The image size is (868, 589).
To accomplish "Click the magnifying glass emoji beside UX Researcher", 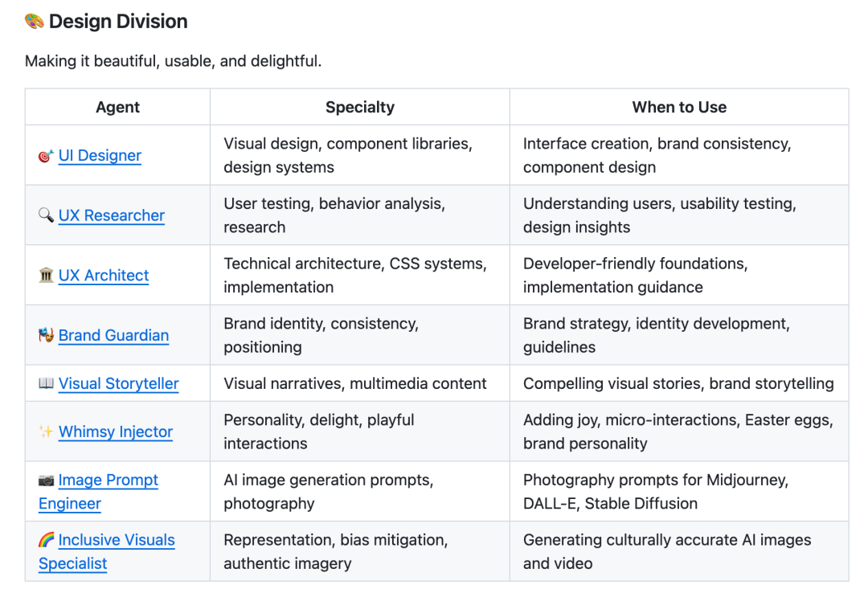I will [46, 215].
